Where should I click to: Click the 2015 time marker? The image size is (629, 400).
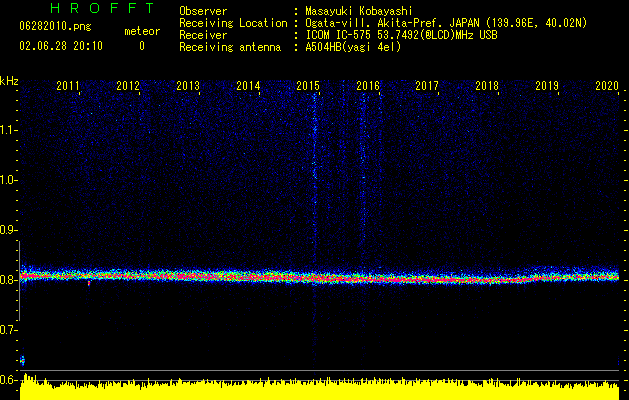coord(308,85)
